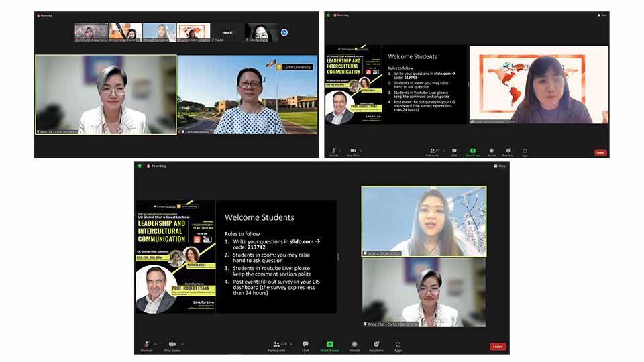Viewport: 644px width, 362px height.
Task: Click code '213742' in the bottom window slide
Action: [x=256, y=247]
